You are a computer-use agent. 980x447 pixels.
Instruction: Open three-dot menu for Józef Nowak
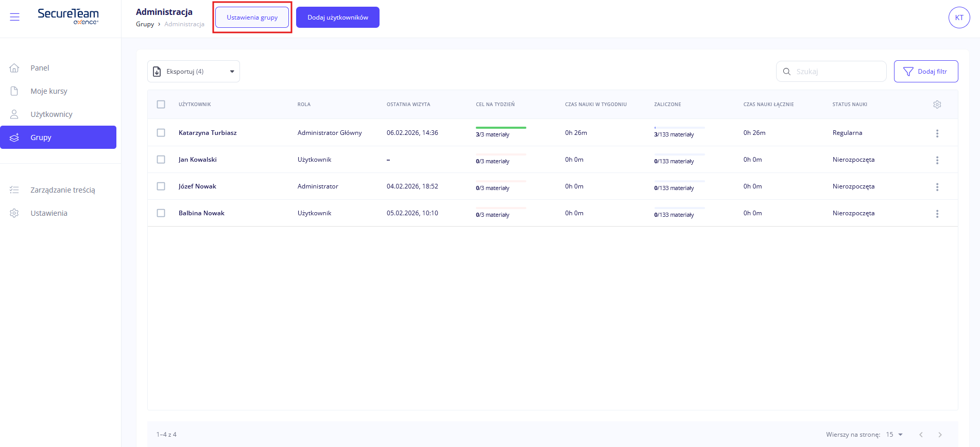coord(937,187)
